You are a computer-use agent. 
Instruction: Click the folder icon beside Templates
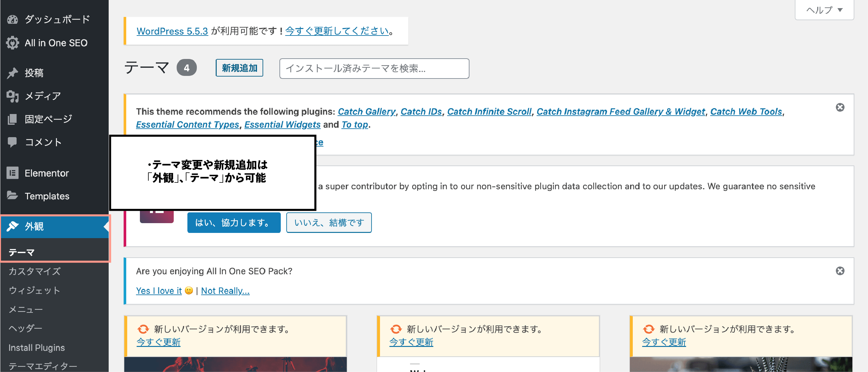click(x=12, y=196)
